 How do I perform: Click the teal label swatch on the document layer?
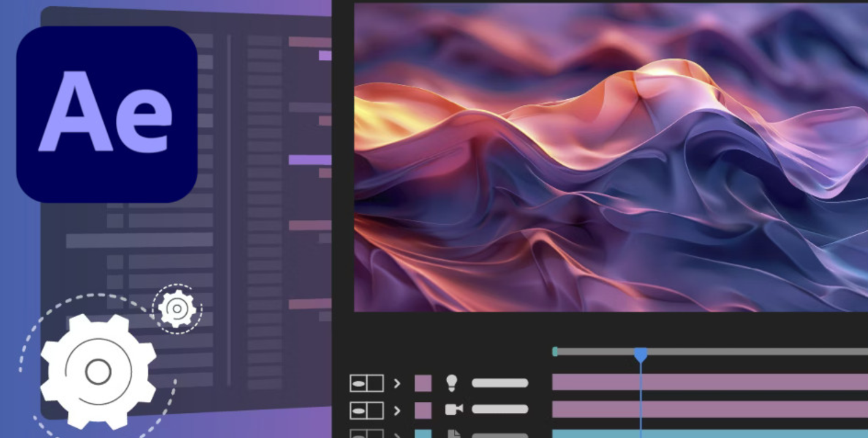pyautogui.click(x=423, y=434)
